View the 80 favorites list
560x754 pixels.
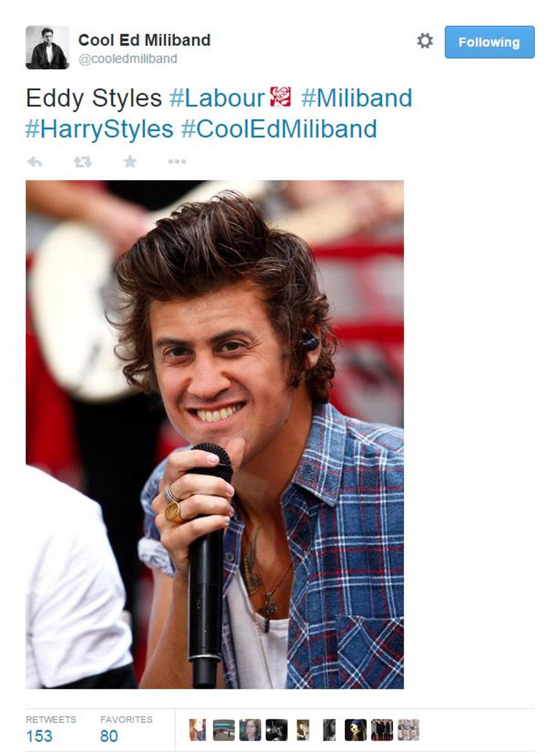126,729
